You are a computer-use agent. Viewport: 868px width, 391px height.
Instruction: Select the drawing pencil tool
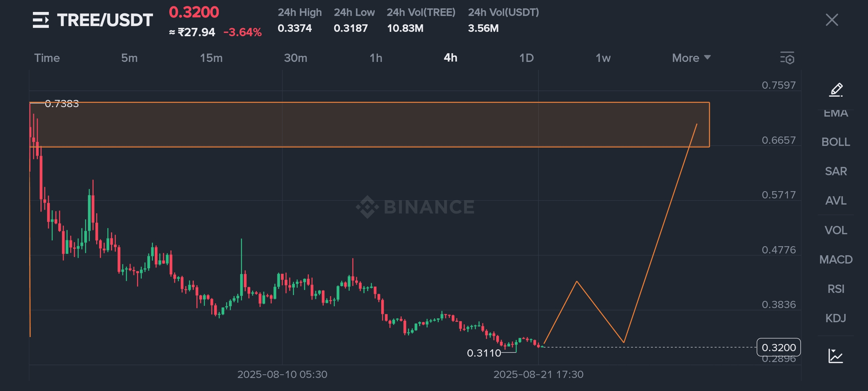coord(836,89)
